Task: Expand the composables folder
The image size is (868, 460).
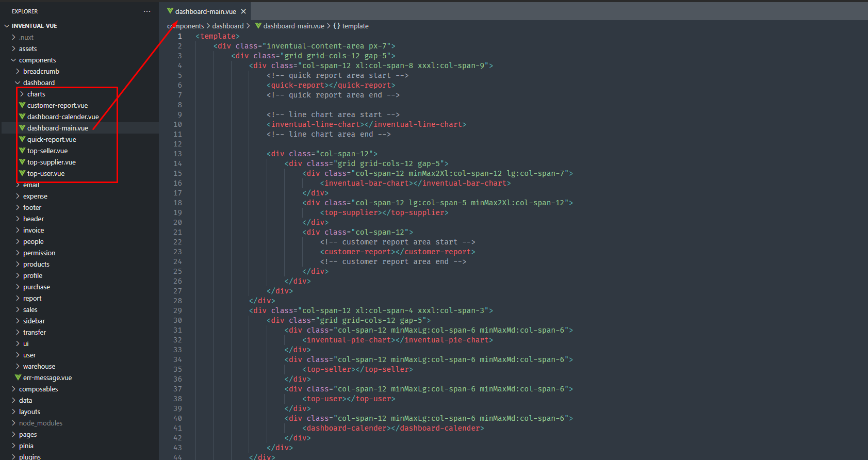Action: (x=14, y=389)
